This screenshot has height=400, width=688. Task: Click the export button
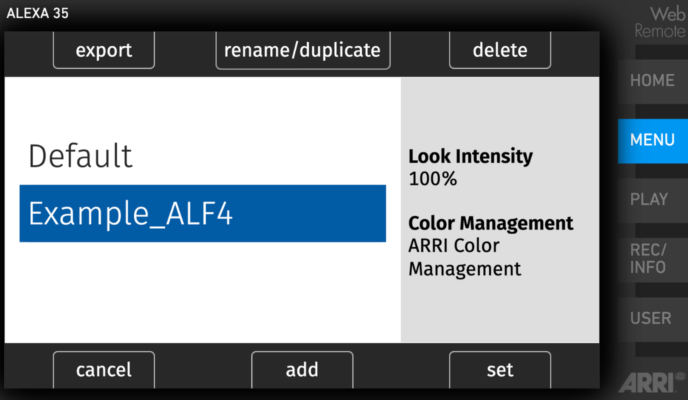(104, 50)
